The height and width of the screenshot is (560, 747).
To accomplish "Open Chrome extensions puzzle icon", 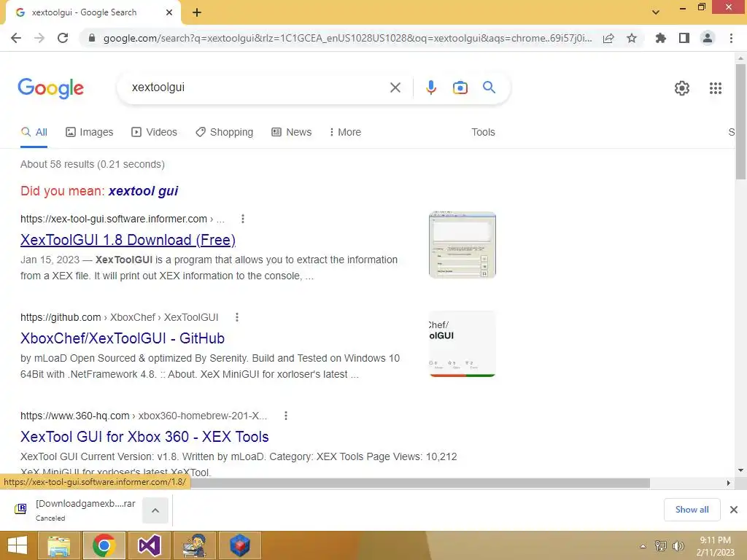I will pos(660,38).
